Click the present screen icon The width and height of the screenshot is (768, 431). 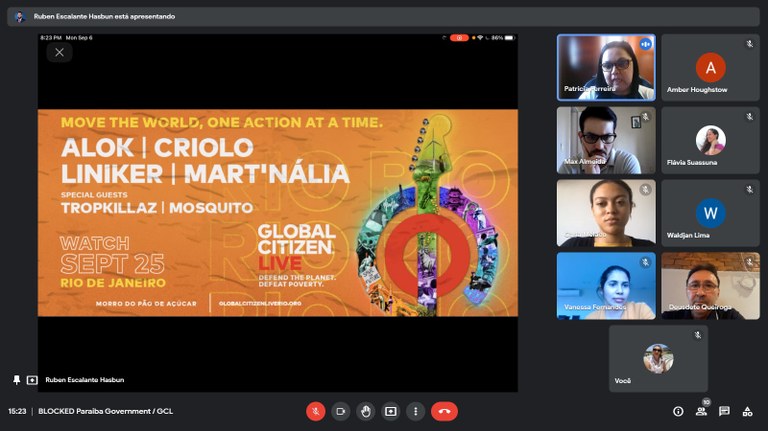(x=391, y=411)
